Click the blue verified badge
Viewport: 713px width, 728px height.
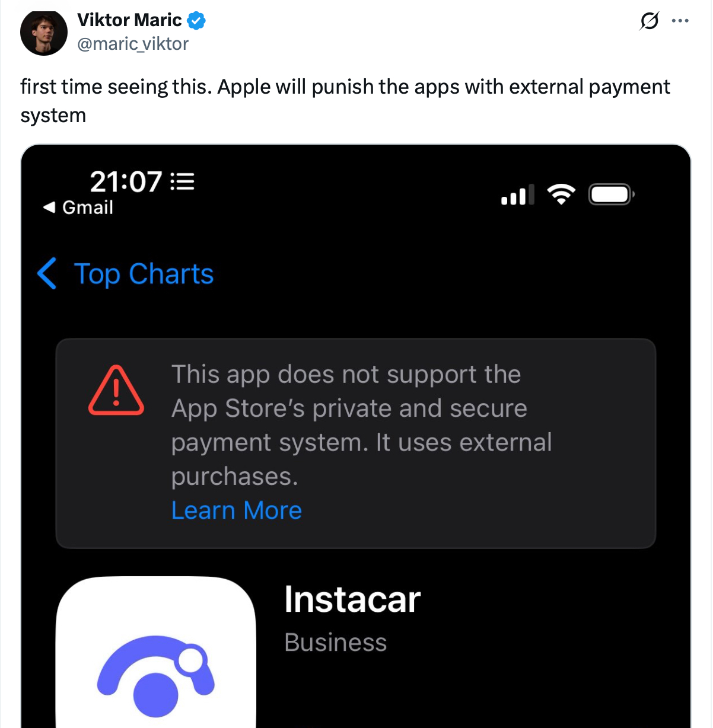pos(196,21)
